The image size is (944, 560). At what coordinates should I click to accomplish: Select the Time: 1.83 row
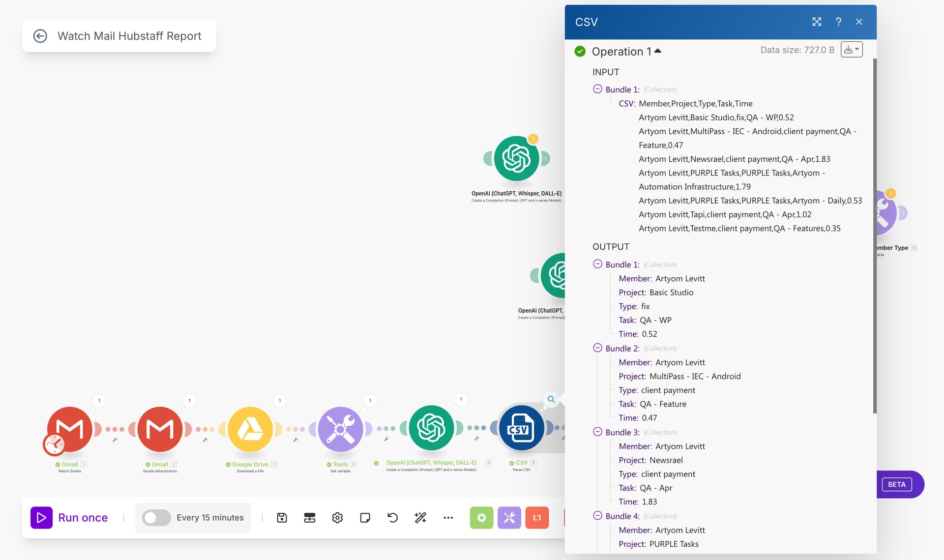pos(638,501)
